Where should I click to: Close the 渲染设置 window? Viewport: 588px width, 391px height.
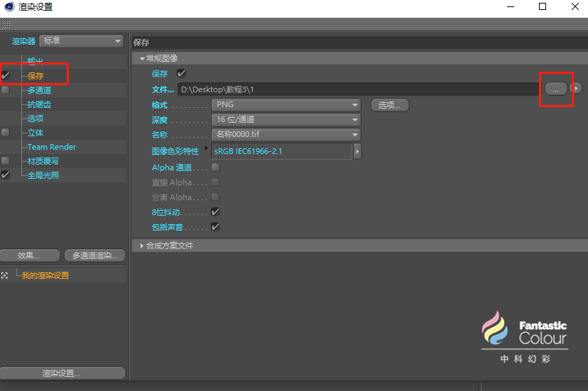pos(575,7)
